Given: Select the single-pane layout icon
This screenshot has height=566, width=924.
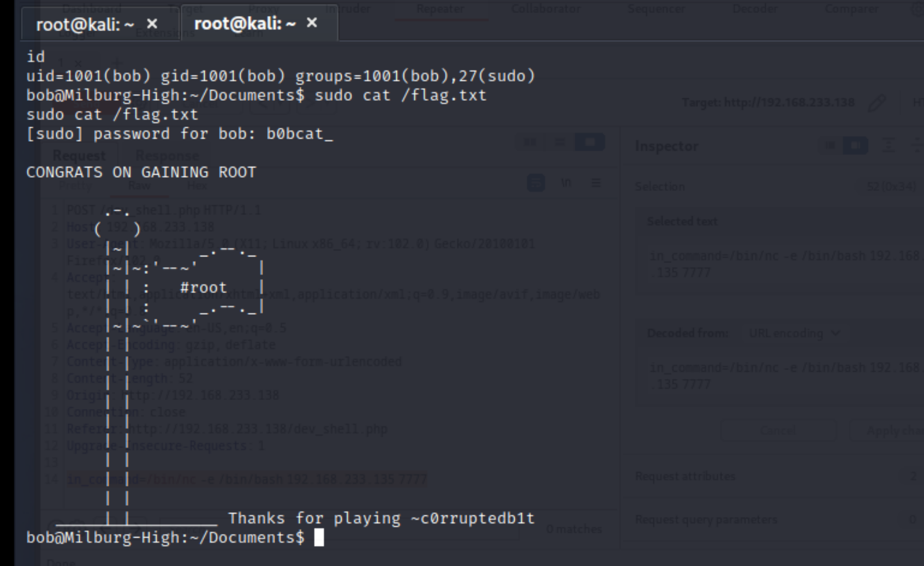Looking at the screenshot, I should coord(589,142).
